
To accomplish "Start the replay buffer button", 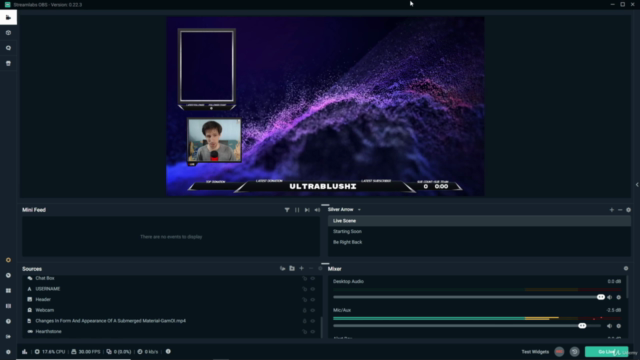I will (574, 352).
